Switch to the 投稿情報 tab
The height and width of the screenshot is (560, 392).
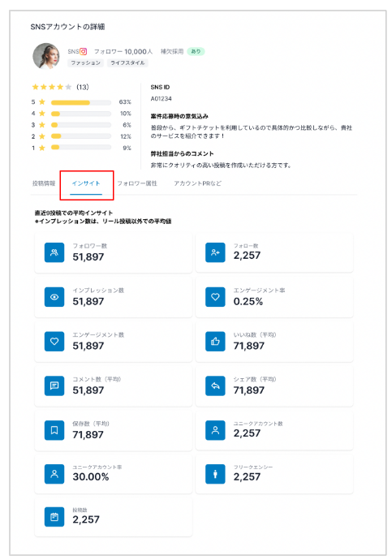(44, 183)
